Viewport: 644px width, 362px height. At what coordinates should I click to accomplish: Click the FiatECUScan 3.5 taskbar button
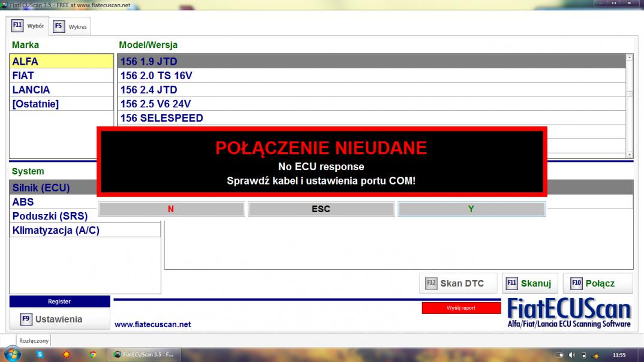[144, 354]
